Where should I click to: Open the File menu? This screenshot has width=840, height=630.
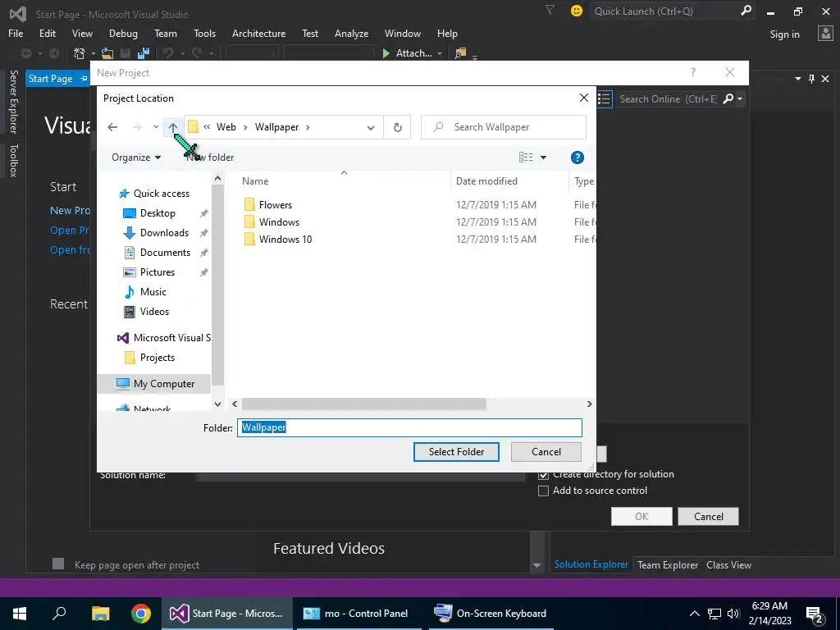[x=16, y=33]
